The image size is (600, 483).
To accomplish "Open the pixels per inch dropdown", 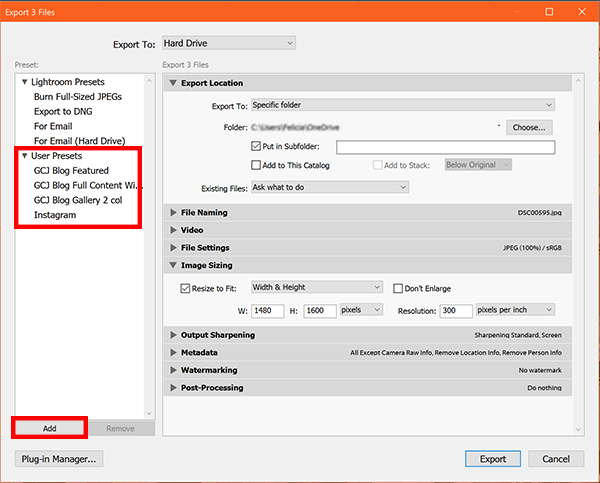I will click(x=515, y=310).
